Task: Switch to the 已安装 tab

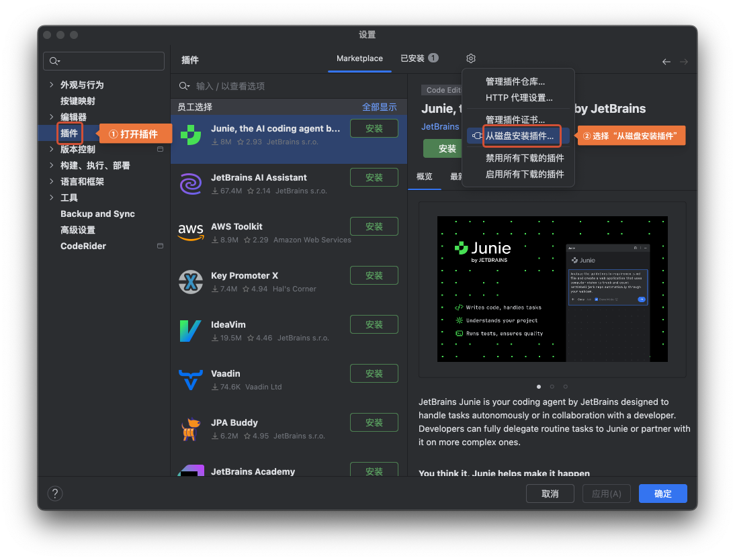Action: point(419,58)
